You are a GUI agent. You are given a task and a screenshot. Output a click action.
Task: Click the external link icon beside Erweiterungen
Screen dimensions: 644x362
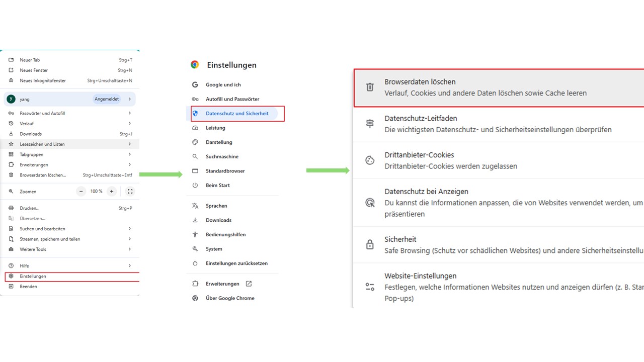[249, 284]
